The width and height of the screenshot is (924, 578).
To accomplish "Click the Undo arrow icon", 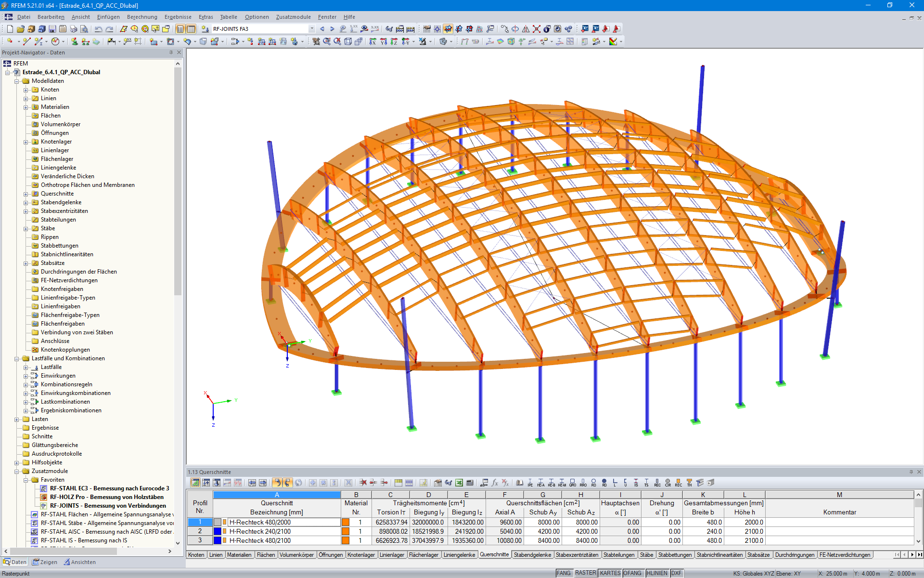I will (99, 29).
